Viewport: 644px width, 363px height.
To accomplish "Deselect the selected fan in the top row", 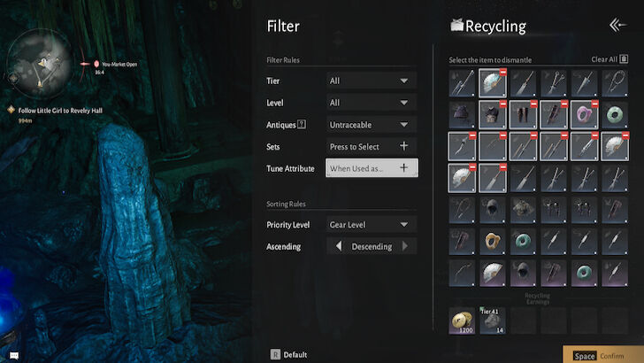I will click(492, 83).
